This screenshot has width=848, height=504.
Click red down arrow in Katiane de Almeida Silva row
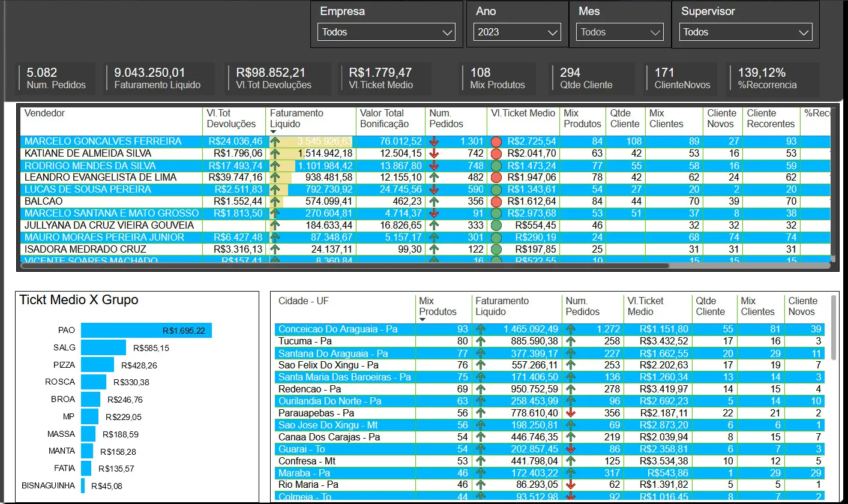coord(435,154)
